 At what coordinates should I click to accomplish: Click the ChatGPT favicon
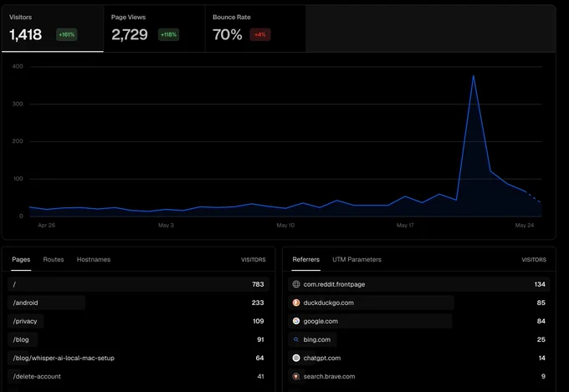[296, 359]
